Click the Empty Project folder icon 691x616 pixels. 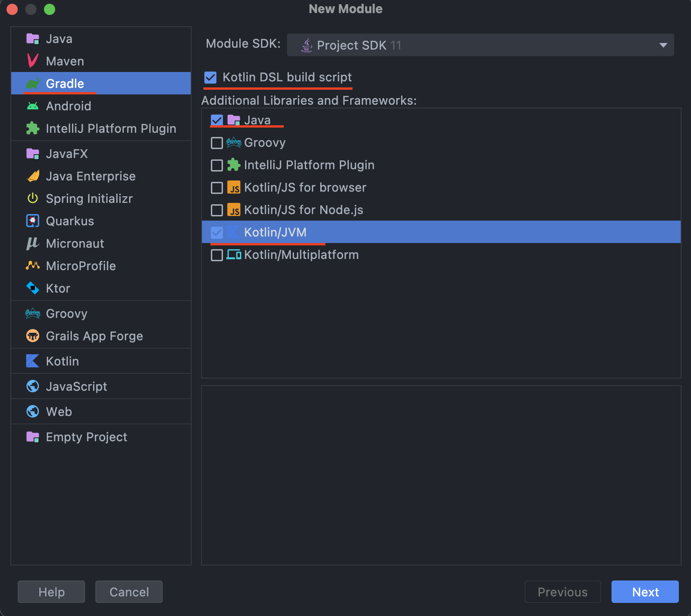click(x=33, y=437)
